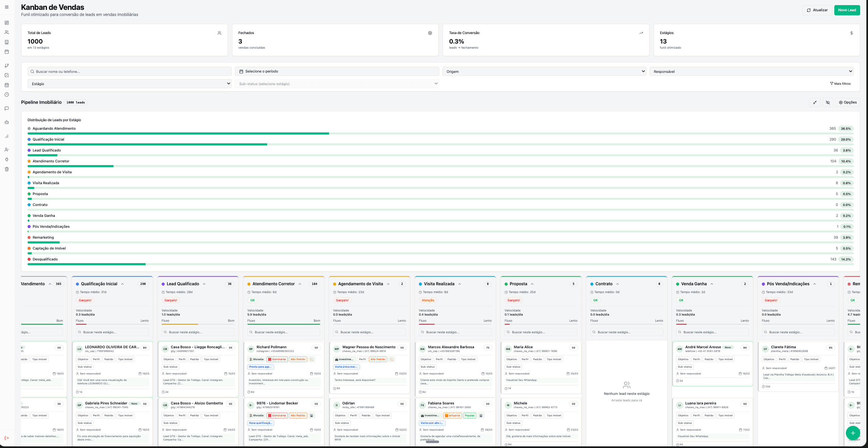Open the dashboard grid icon in the sidebar
868x448 pixels.
(x=6, y=23)
